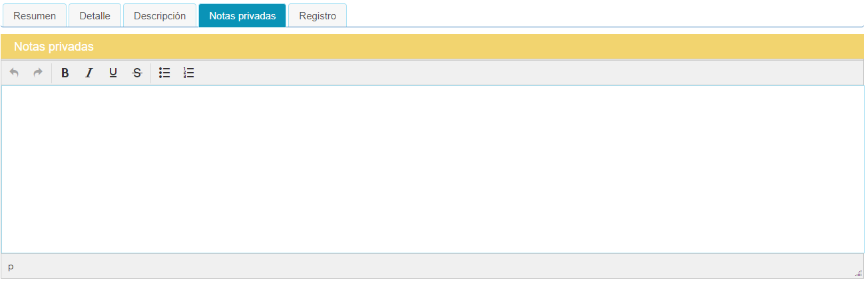This screenshot has width=868, height=282.
Task: Select the Notas privadas tab
Action: pos(242,16)
